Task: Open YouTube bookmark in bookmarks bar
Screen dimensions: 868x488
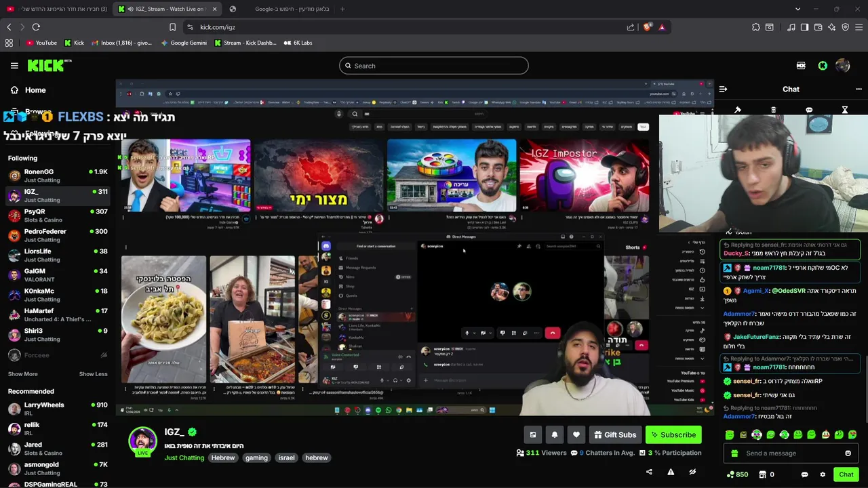Action: click(x=41, y=43)
